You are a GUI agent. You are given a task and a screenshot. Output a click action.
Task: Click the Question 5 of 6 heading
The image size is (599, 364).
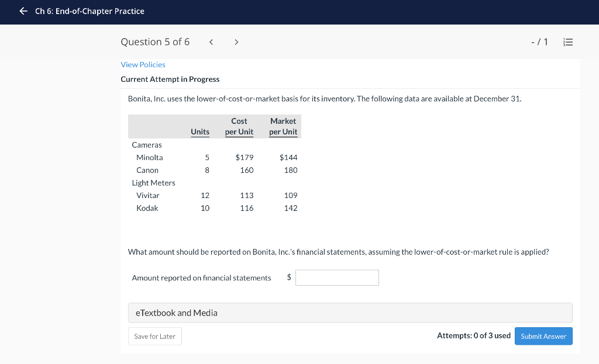tap(155, 42)
